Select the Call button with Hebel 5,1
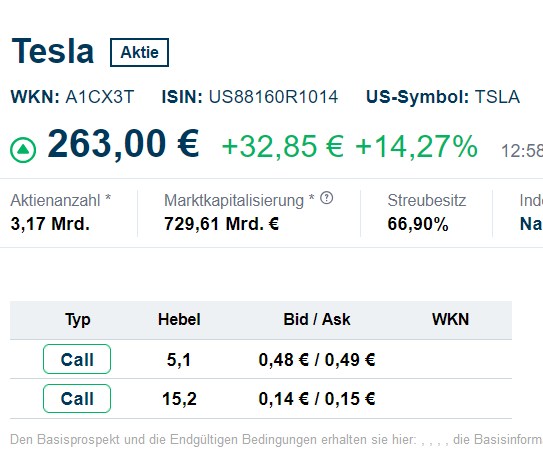The image size is (543, 454). tap(77, 359)
